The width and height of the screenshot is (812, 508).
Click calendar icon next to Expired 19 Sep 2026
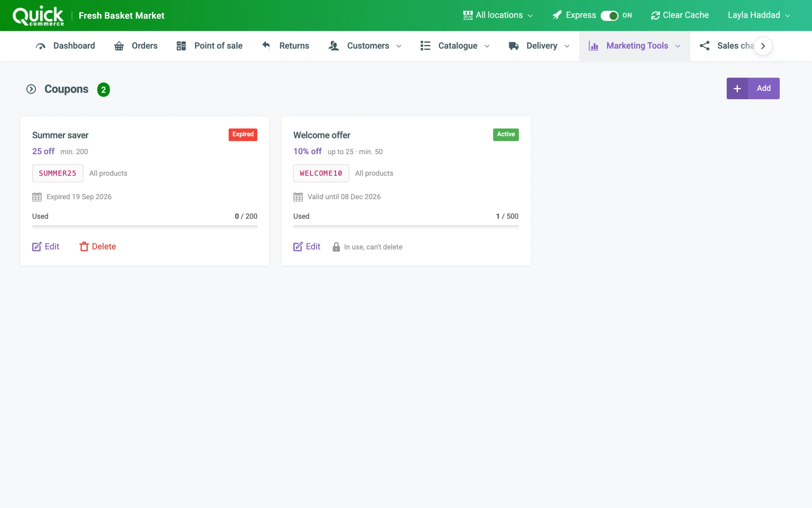37,197
